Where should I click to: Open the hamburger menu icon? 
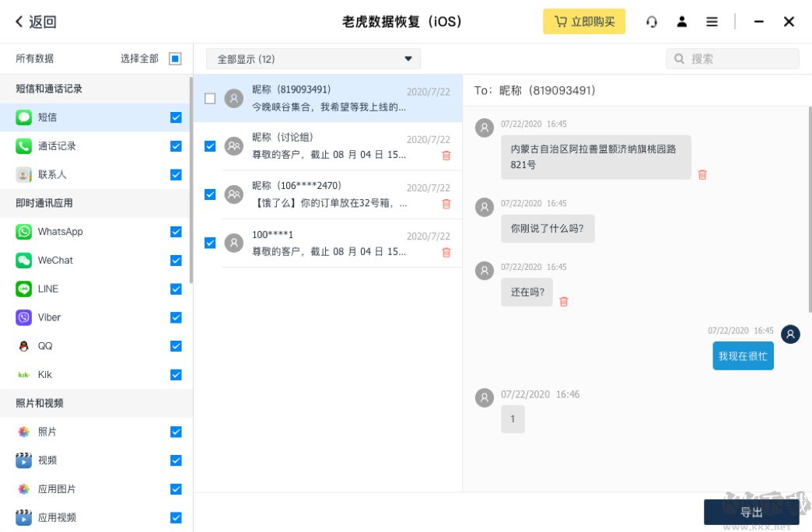tap(712, 21)
